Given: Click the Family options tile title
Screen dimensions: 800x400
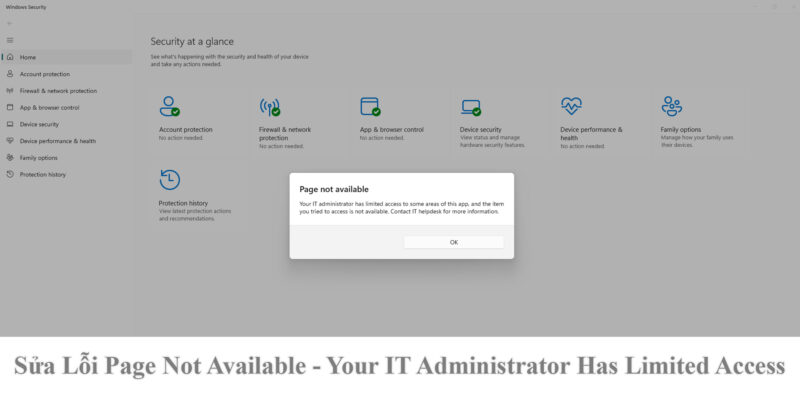Looking at the screenshot, I should coord(681,130).
